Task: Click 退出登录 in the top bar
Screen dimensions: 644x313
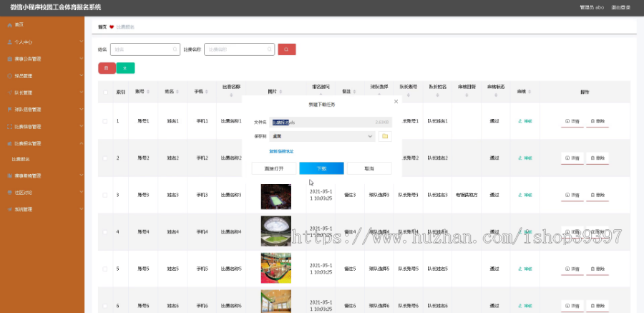Action: (x=620, y=7)
